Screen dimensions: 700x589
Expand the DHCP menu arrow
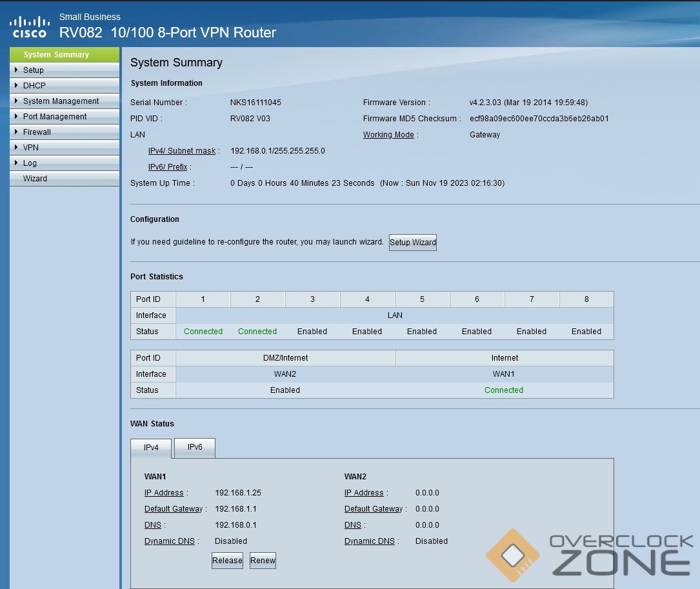[16, 85]
